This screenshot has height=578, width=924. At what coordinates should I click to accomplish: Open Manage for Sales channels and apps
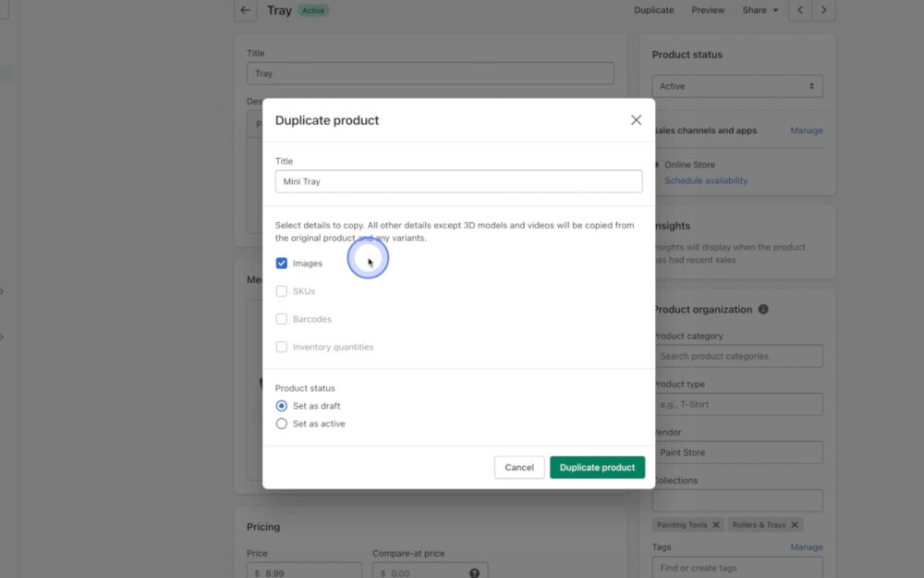(x=806, y=130)
